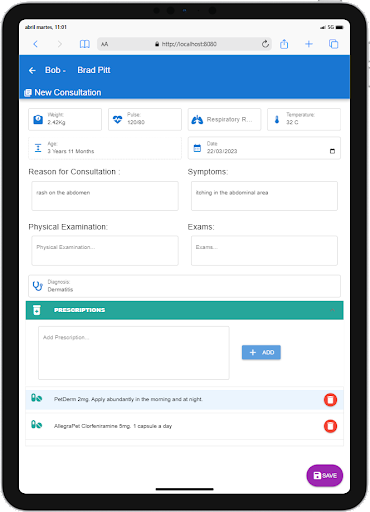Click the New Consultation document icon

28,93
